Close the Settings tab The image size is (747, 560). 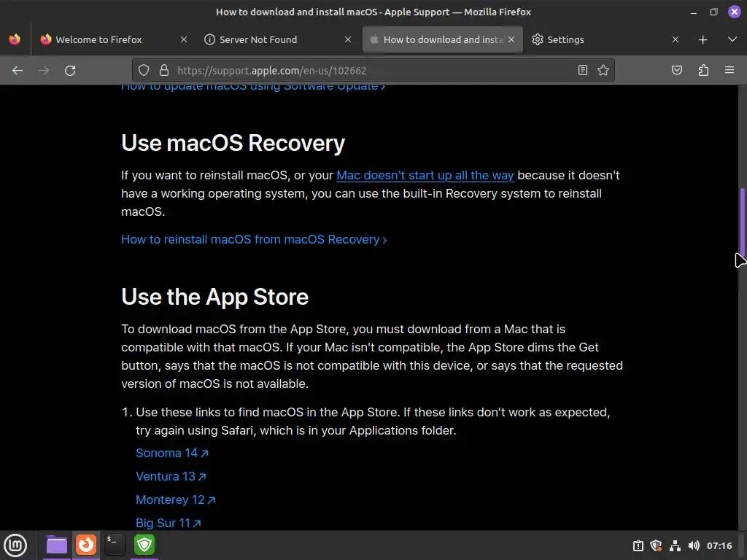pyautogui.click(x=675, y=39)
